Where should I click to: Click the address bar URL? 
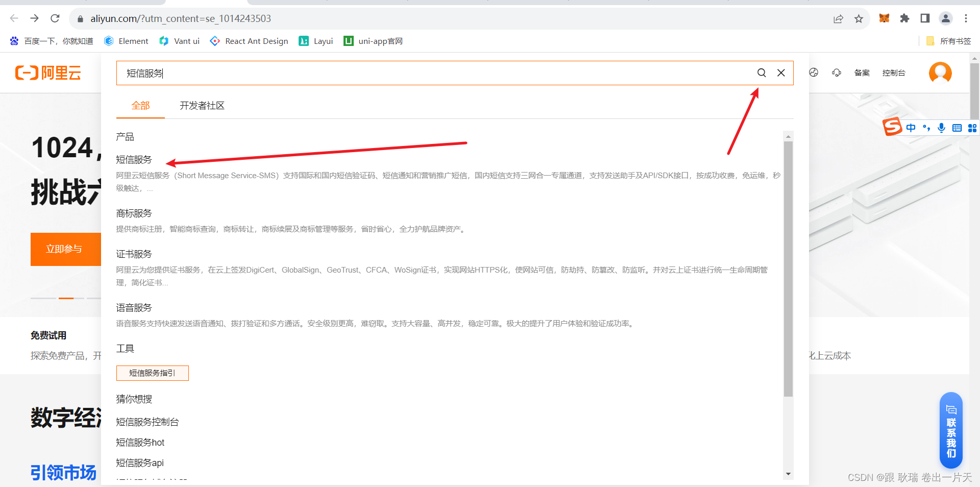tap(181, 19)
